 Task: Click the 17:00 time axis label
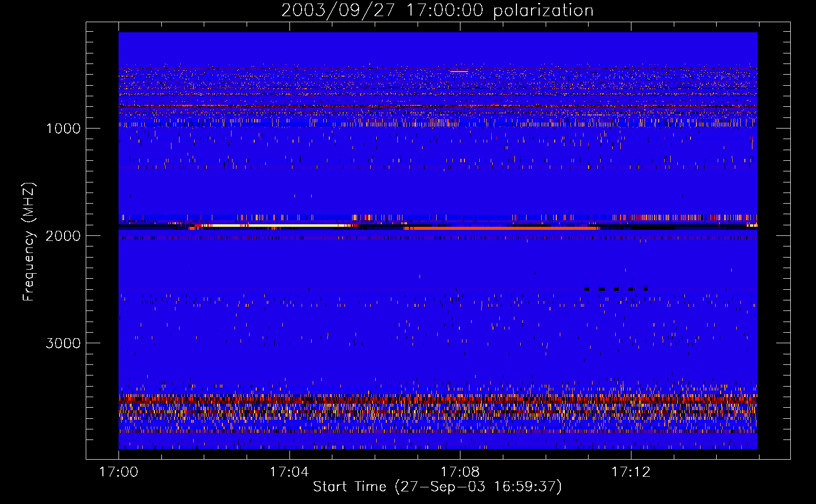click(119, 472)
